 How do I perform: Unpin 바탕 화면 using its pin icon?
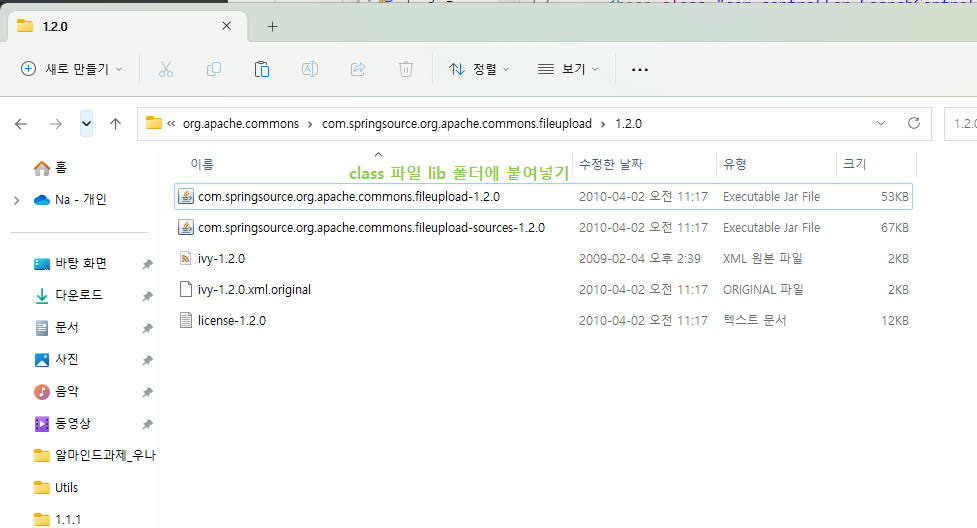[x=148, y=264]
